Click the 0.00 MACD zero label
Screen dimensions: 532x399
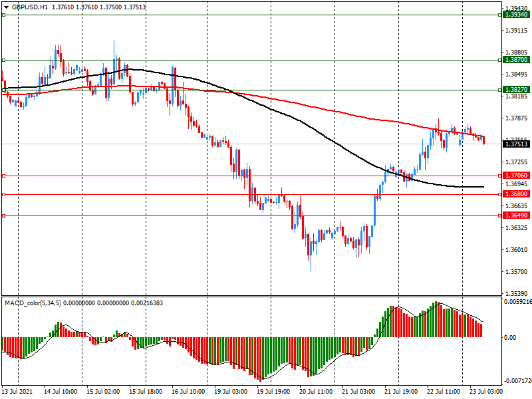(x=510, y=338)
